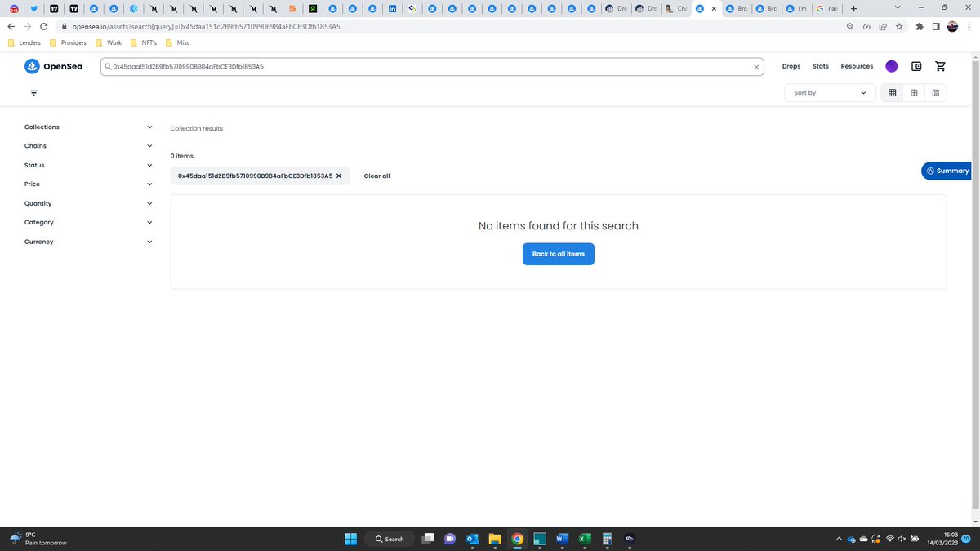
Task: Open a new browser tab
Action: (x=853, y=8)
